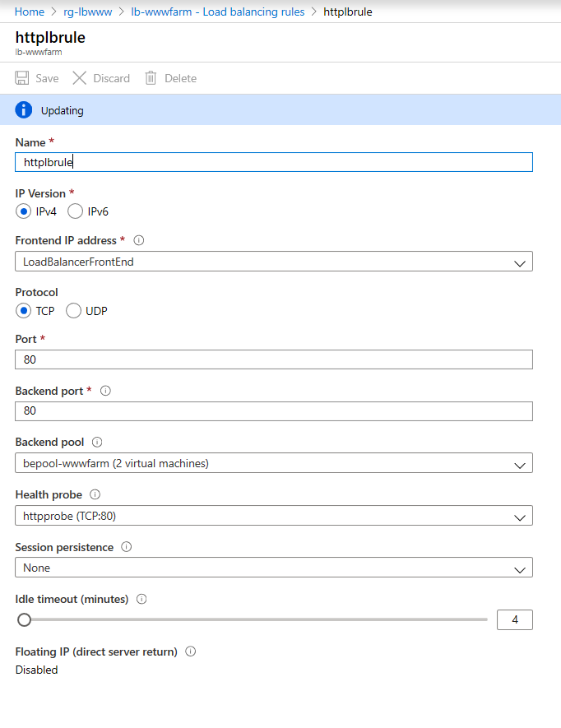The image size is (561, 728).
Task: Click info icon next to Idle timeout
Action: tap(141, 599)
